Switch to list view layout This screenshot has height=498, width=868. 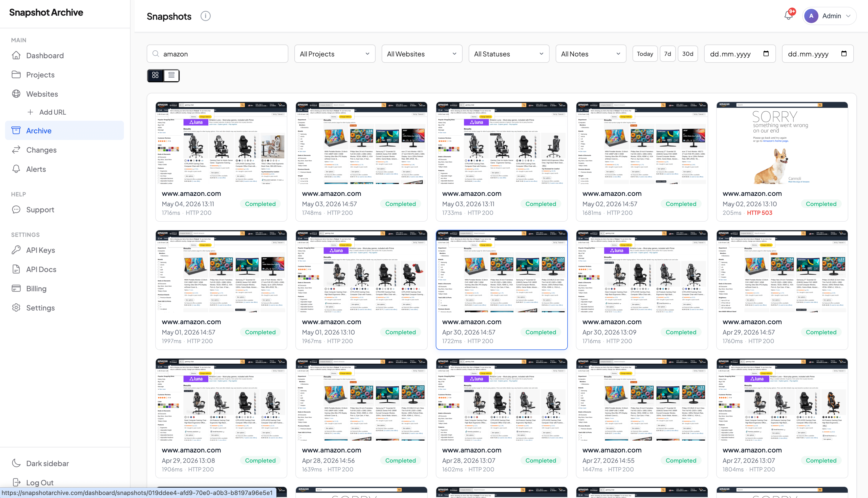tap(171, 75)
